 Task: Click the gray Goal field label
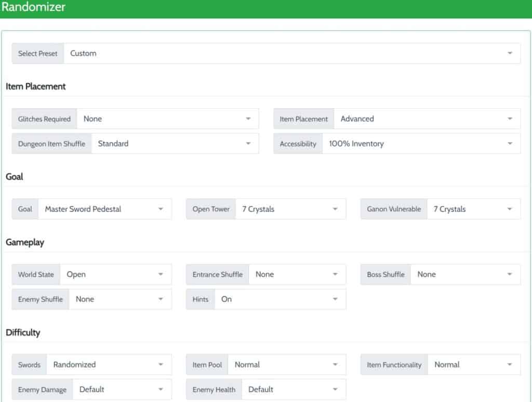click(x=25, y=209)
